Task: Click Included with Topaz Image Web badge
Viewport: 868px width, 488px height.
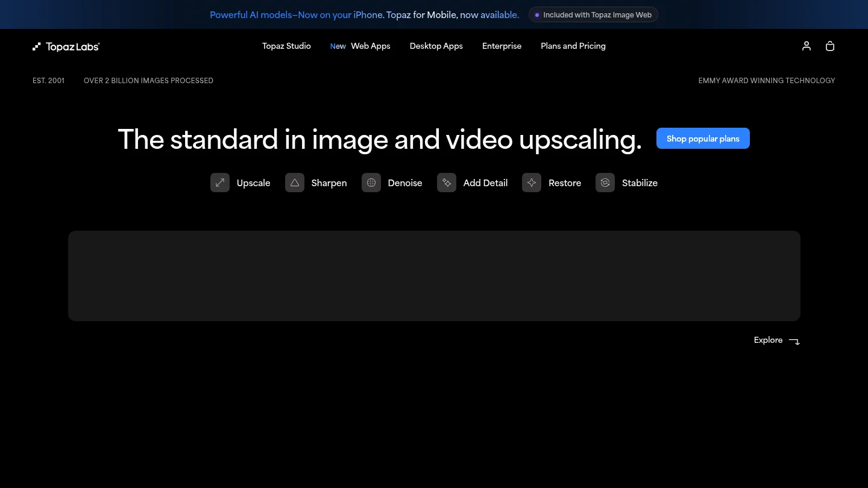Action: (x=593, y=14)
